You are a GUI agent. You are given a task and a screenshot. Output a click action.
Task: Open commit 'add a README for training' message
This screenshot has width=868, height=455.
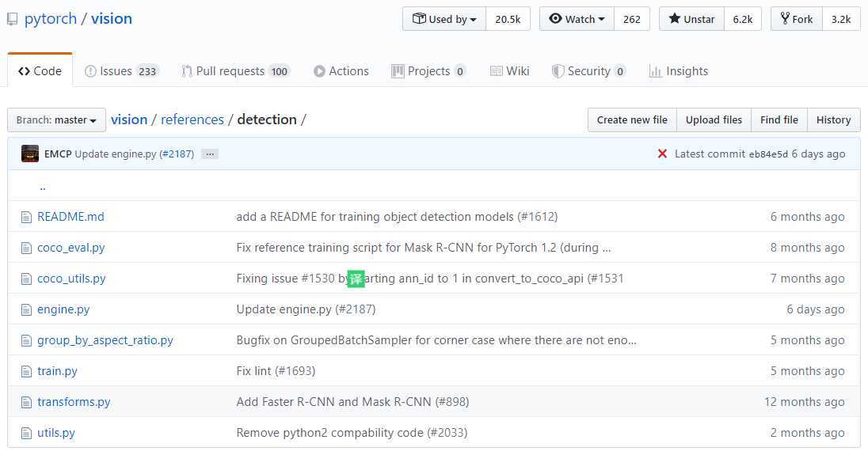[397, 217]
